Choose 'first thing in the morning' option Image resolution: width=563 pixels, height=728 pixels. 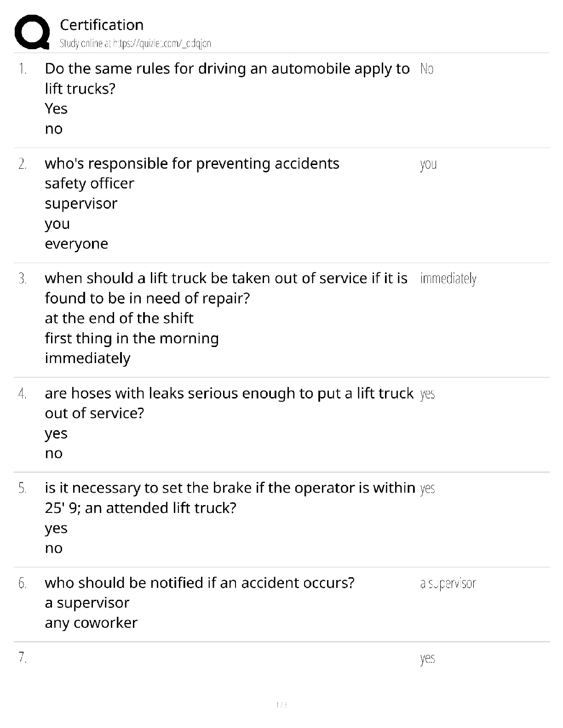pyautogui.click(x=132, y=338)
